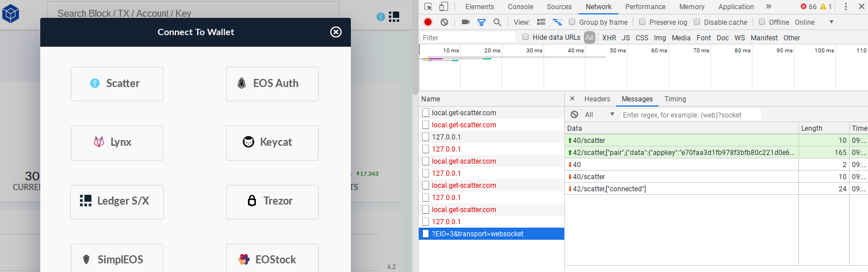Filter requests by WS
The image size is (868, 272).
tap(740, 37)
